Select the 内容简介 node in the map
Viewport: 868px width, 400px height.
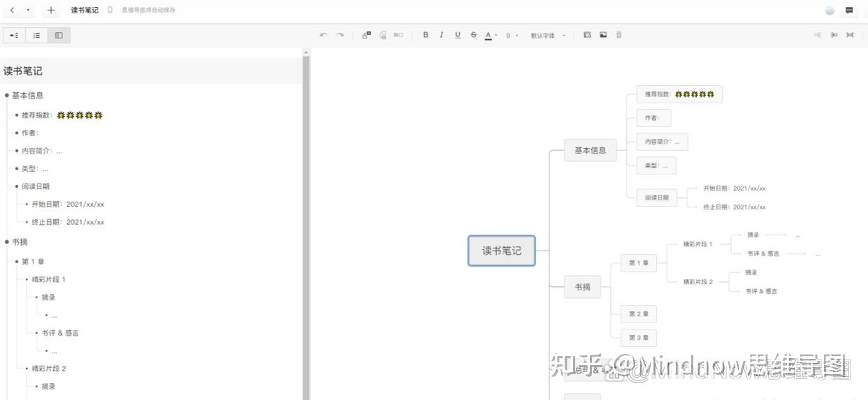(662, 142)
